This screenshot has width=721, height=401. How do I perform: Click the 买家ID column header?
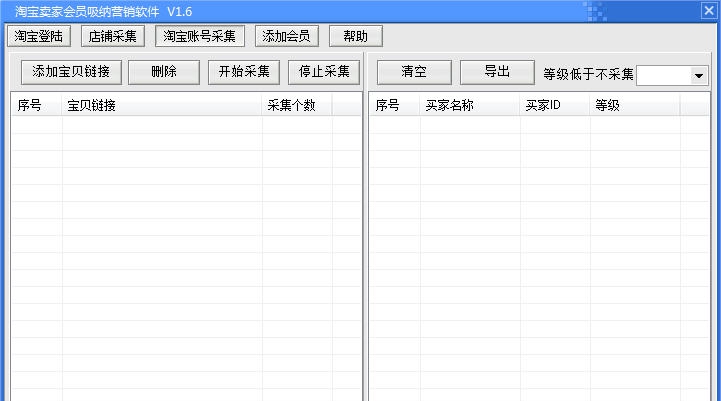pyautogui.click(x=555, y=105)
